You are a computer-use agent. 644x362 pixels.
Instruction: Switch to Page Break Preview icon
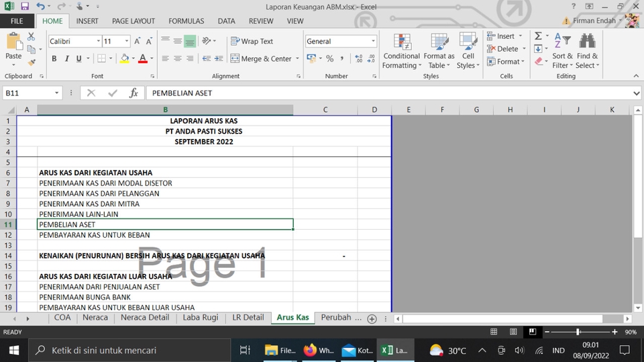click(532, 332)
